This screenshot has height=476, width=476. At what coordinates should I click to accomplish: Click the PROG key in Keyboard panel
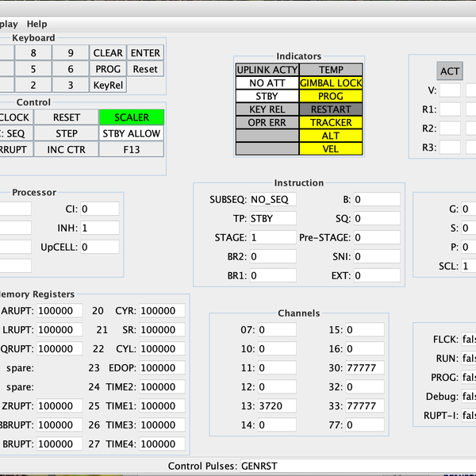coord(108,69)
